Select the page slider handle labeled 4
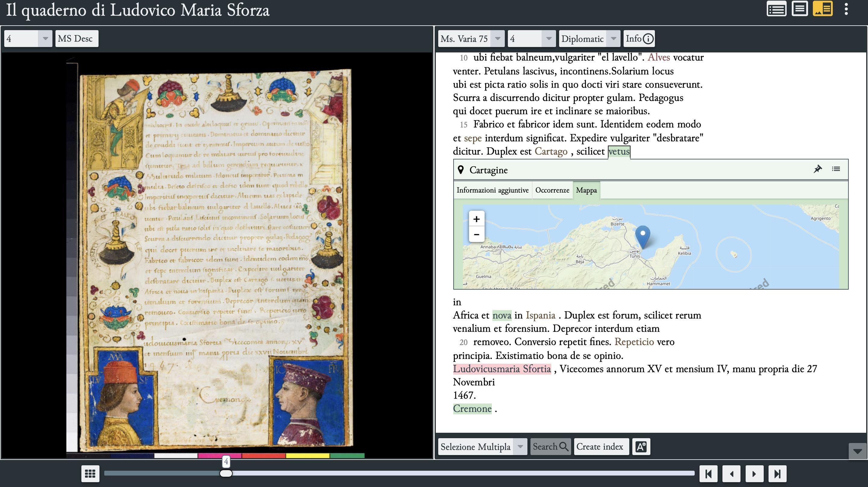 click(x=226, y=473)
